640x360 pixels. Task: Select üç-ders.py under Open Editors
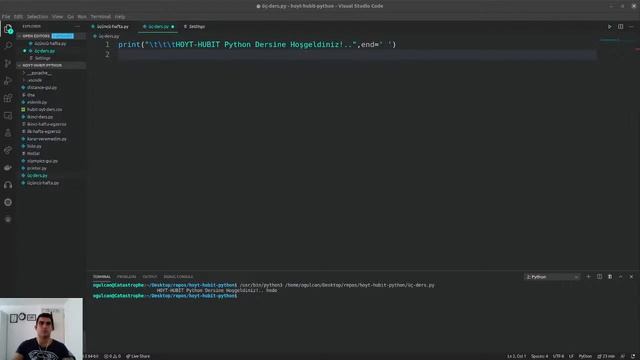click(44, 51)
